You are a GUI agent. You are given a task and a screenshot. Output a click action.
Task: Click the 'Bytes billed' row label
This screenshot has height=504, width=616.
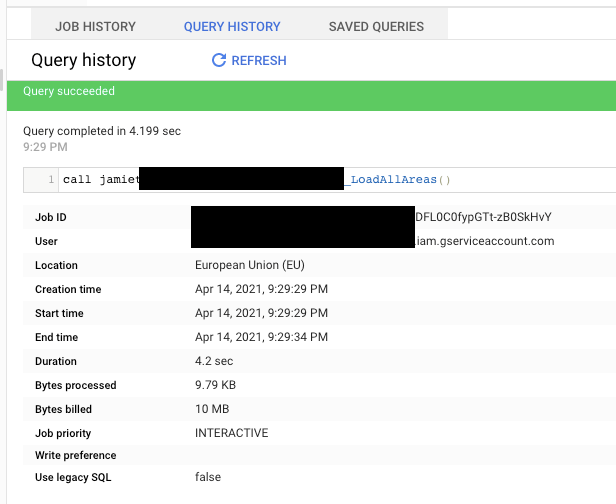[63, 409]
